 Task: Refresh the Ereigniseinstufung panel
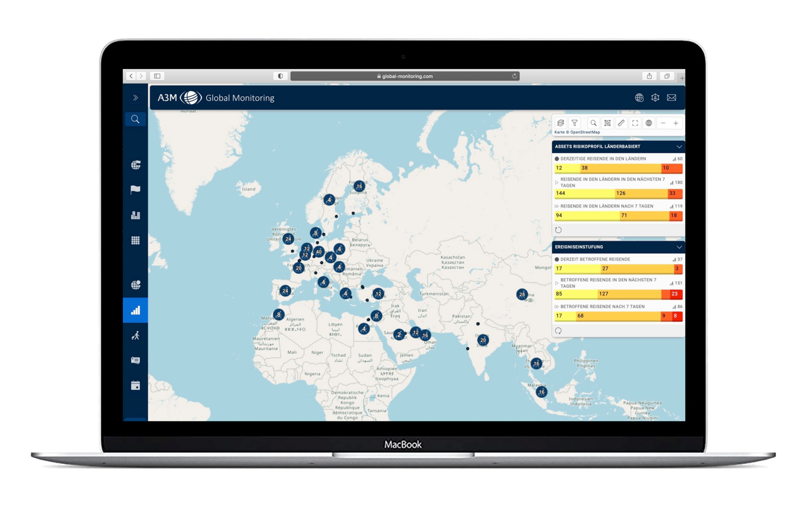click(x=558, y=331)
